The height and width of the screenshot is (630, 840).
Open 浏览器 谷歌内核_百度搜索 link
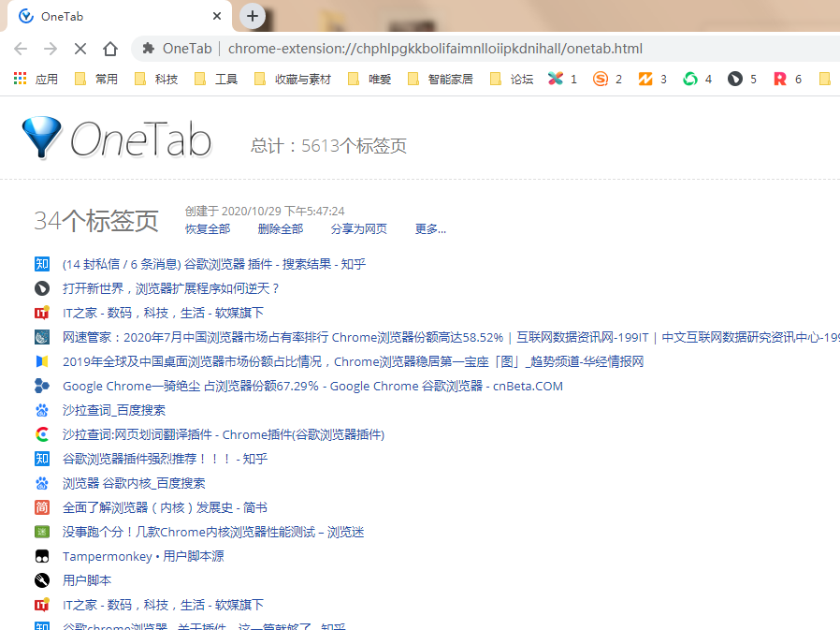click(134, 483)
